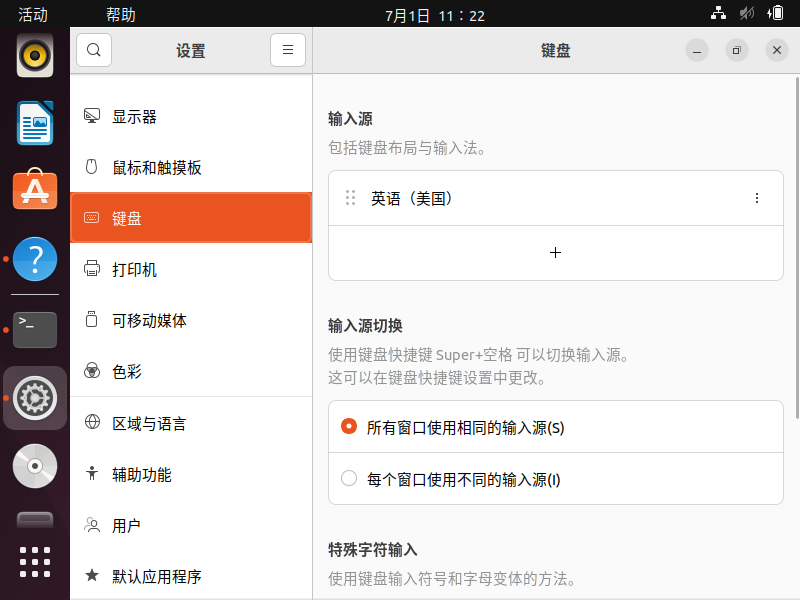This screenshot has width=800, height=600.
Task: Select 每个窗口使用不同的输入源 radio option
Action: (349, 479)
